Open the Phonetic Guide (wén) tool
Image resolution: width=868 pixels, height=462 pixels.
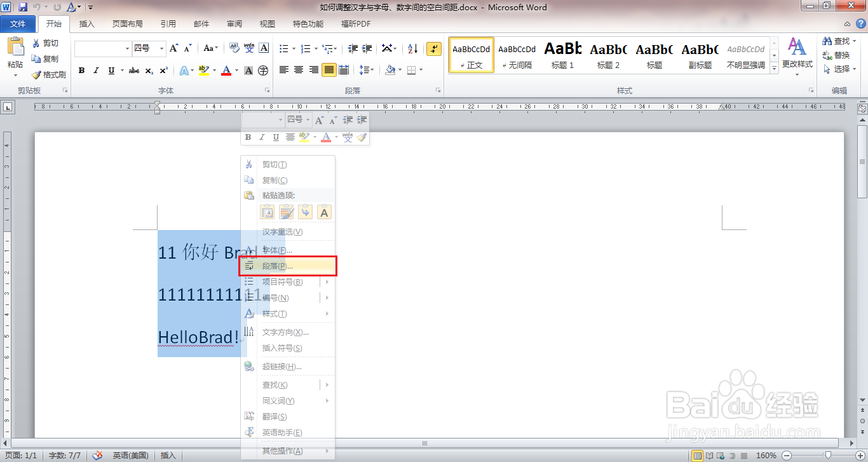(249, 48)
